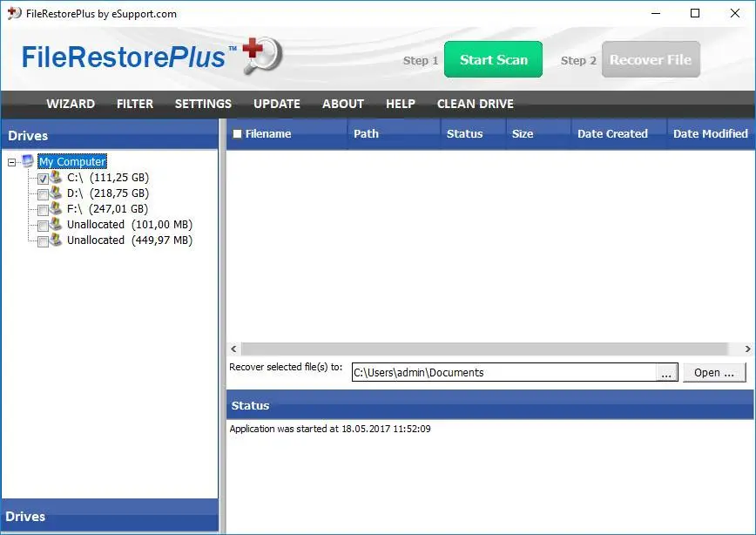This screenshot has width=756, height=535.
Task: Check the Unallocated 101,00 MB checkbox
Action: click(43, 226)
